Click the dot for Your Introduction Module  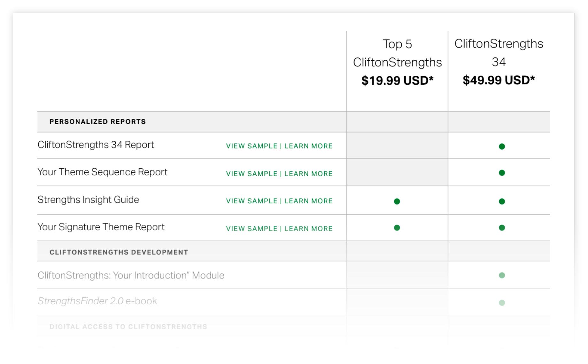point(502,275)
